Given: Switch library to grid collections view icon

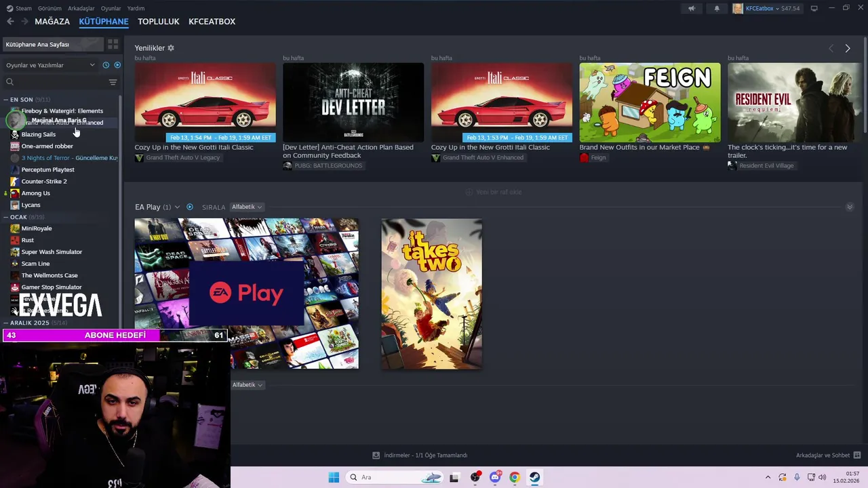Looking at the screenshot, I should 113,44.
